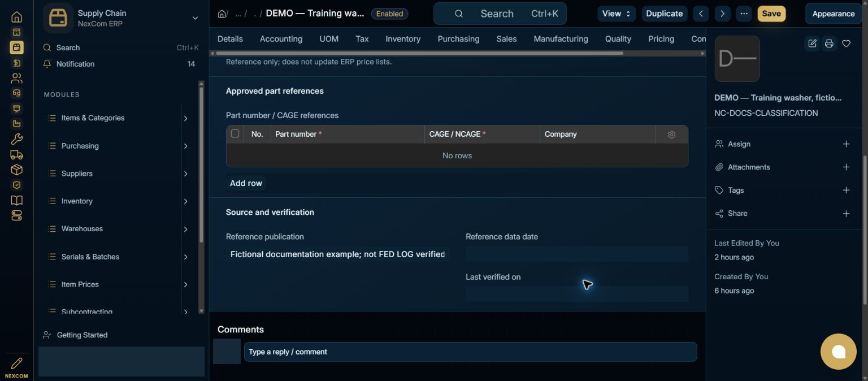Add an assignee with Assign plus
Screen dimensions: 868x381
pyautogui.click(x=846, y=144)
